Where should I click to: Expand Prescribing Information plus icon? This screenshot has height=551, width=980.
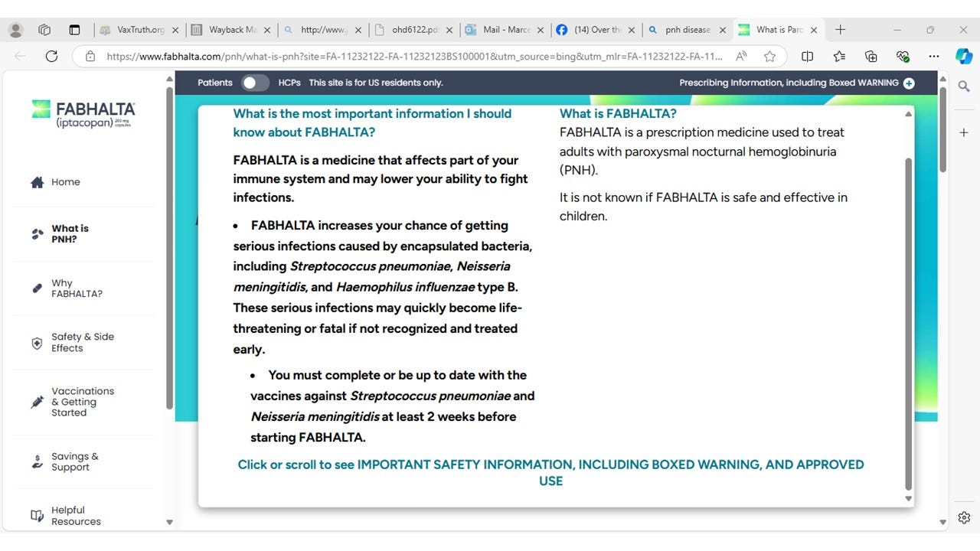click(909, 83)
